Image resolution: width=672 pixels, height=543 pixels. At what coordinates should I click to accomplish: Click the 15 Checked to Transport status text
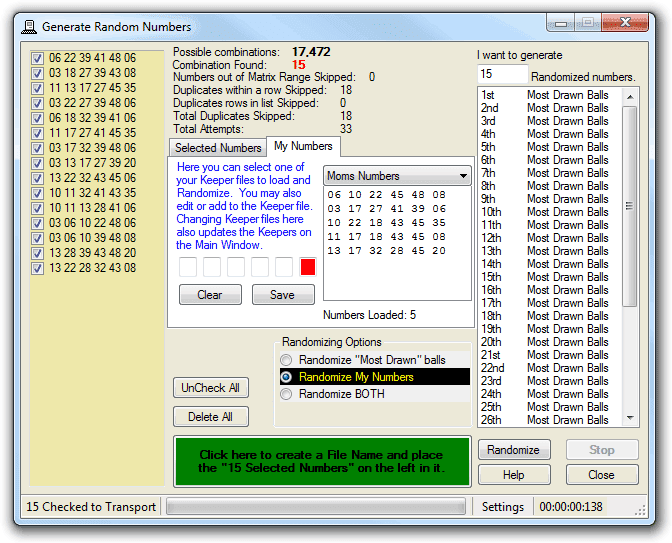[x=91, y=507]
